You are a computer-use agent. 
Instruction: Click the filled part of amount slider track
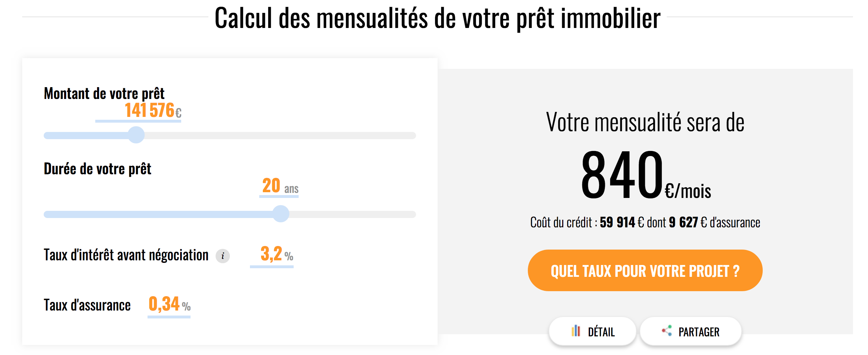[x=86, y=136]
